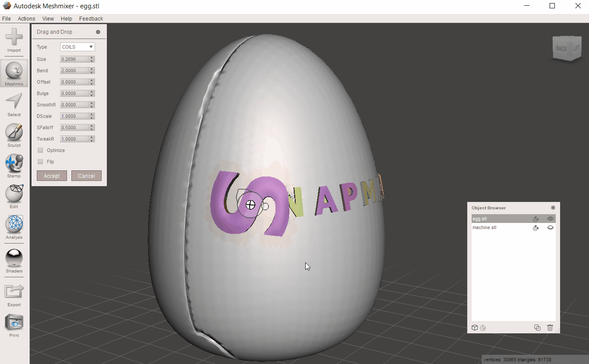Select machine.stl in Object Browser
Image resolution: width=589 pixels, height=364 pixels.
click(x=513, y=228)
